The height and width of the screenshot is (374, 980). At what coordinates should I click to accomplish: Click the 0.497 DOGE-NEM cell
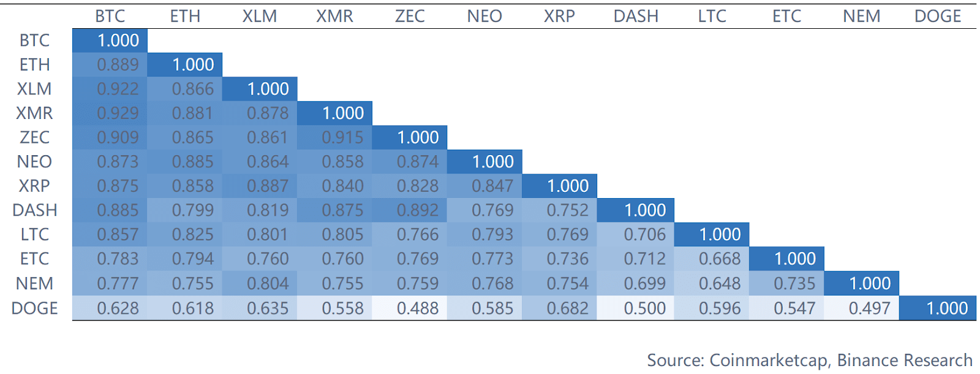point(869,308)
